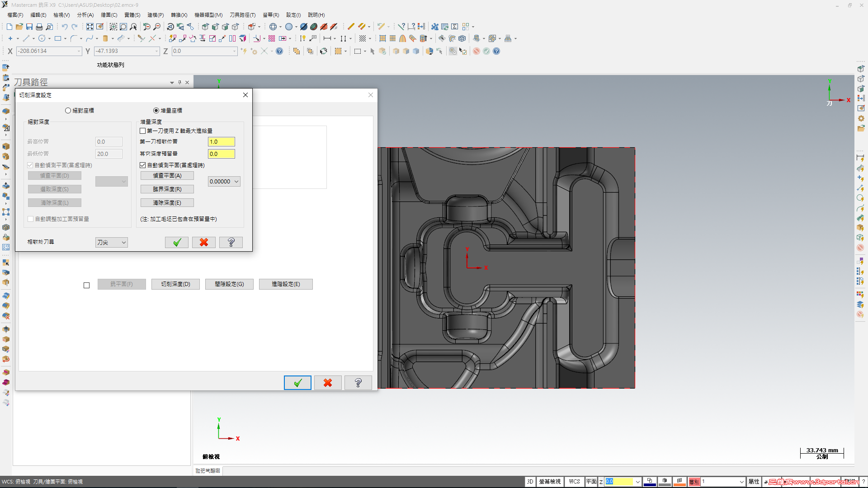
Task: Click the Fit to screen icon
Action: (x=90, y=27)
